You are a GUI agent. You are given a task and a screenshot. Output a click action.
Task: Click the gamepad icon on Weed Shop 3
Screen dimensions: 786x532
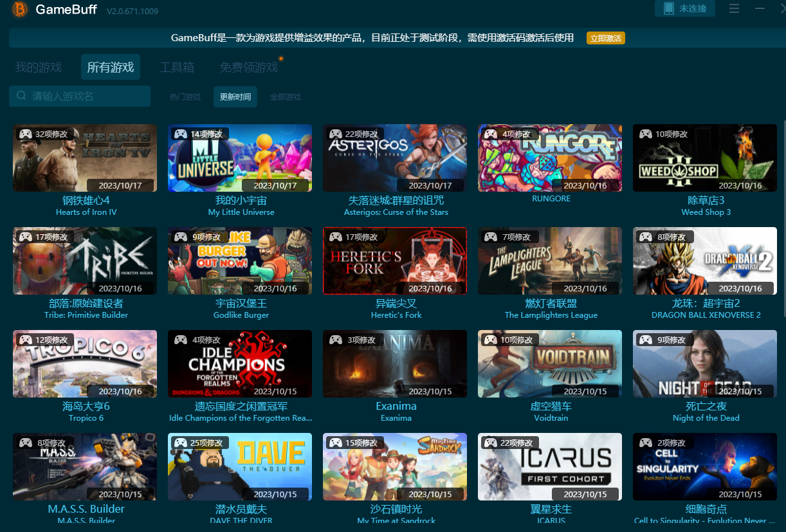(x=645, y=134)
